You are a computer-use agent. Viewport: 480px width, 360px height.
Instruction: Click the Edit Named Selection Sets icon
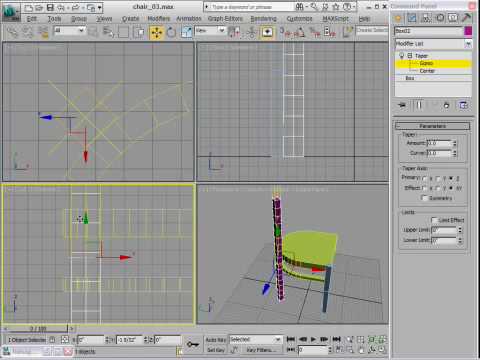[348, 32]
